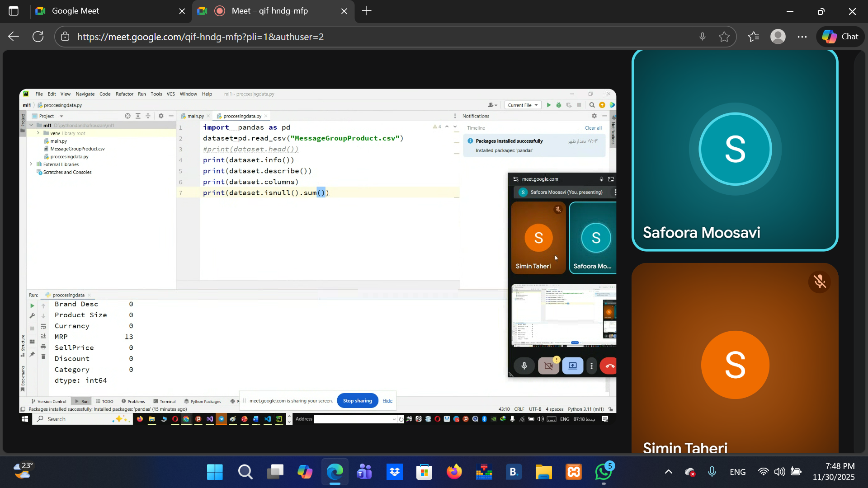868x488 pixels.
Task: Open the Navigate menu
Action: (85, 94)
